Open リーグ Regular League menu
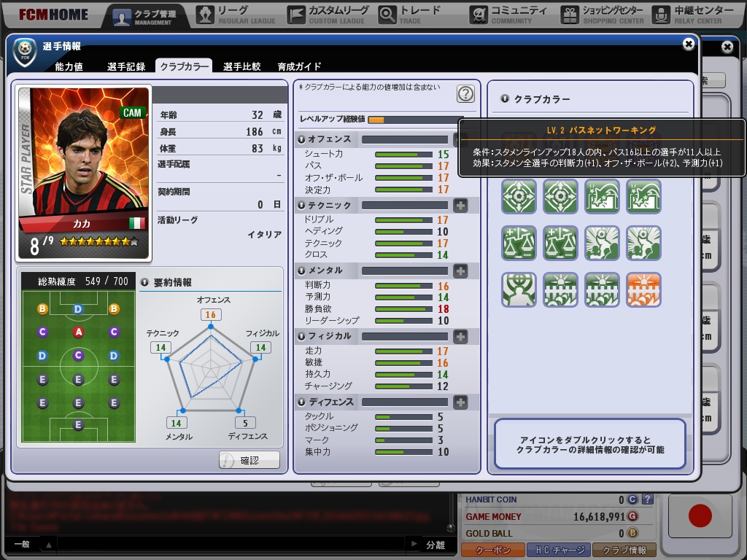747x560 pixels. click(236, 15)
